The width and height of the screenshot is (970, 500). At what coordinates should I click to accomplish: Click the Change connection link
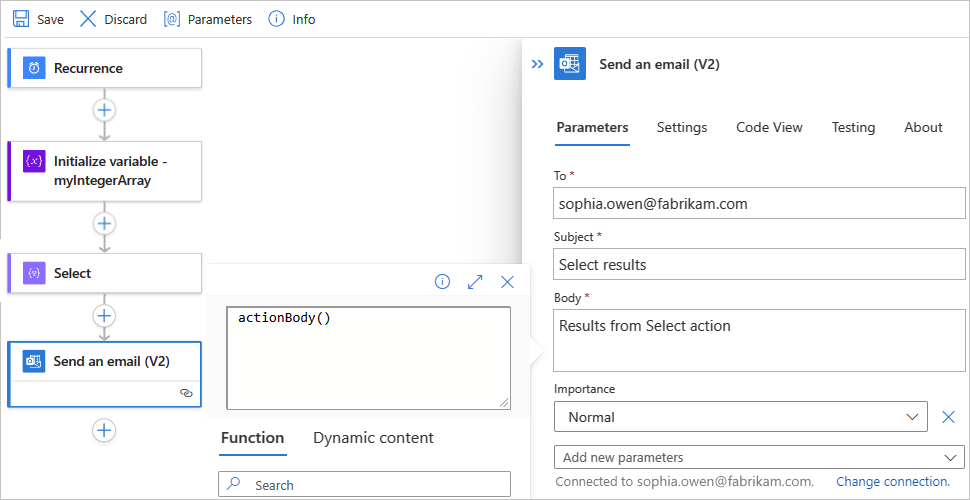tap(892, 482)
